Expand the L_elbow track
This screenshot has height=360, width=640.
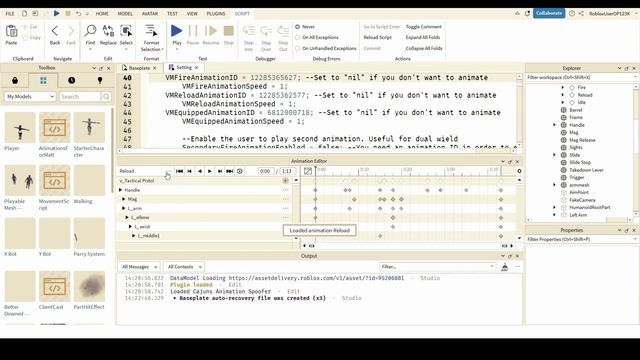click(x=127, y=218)
